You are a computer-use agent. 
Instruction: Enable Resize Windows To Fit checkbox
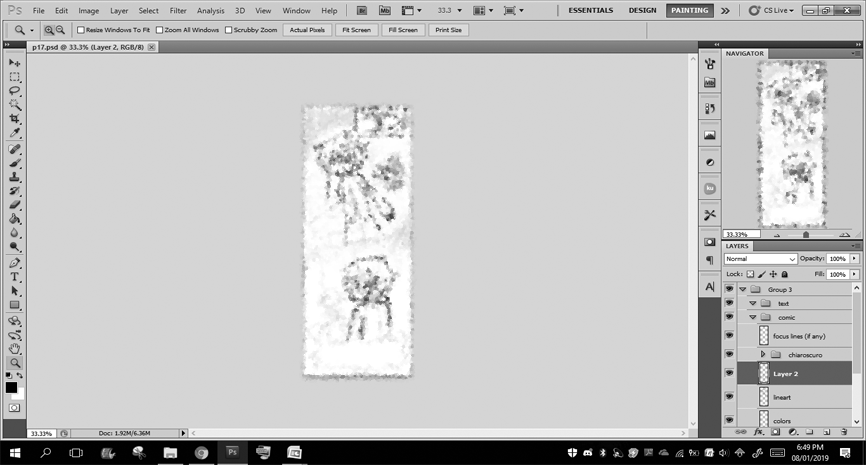pyautogui.click(x=81, y=30)
